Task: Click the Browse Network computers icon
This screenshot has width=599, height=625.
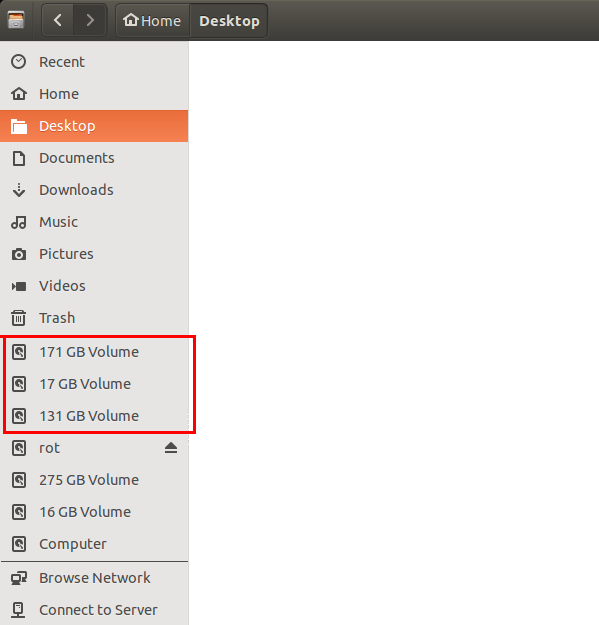Action: [x=19, y=578]
